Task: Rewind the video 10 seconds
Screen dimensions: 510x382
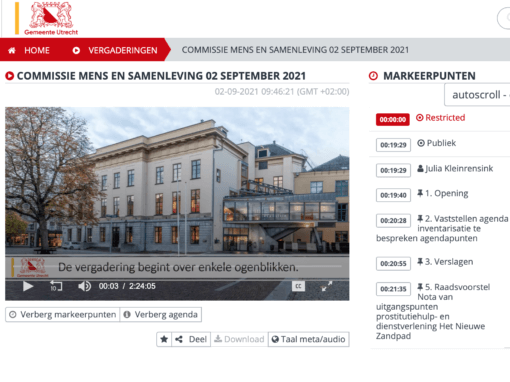Action: [56, 286]
